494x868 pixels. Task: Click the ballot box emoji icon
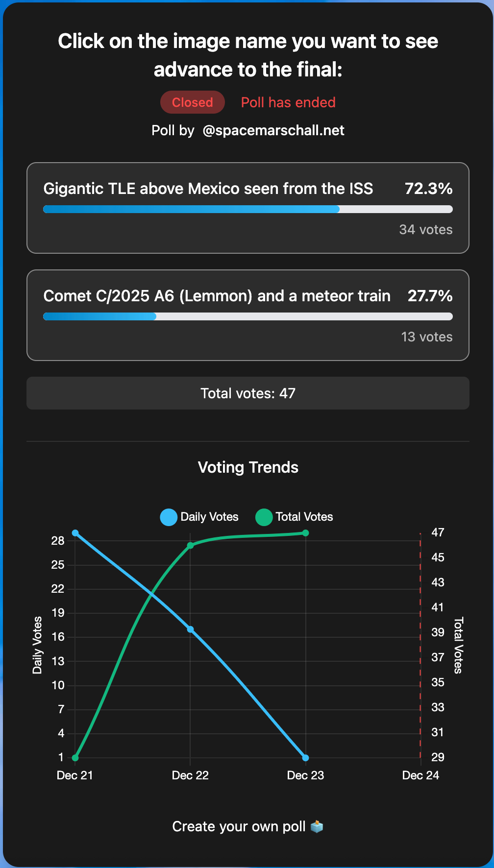point(317,826)
